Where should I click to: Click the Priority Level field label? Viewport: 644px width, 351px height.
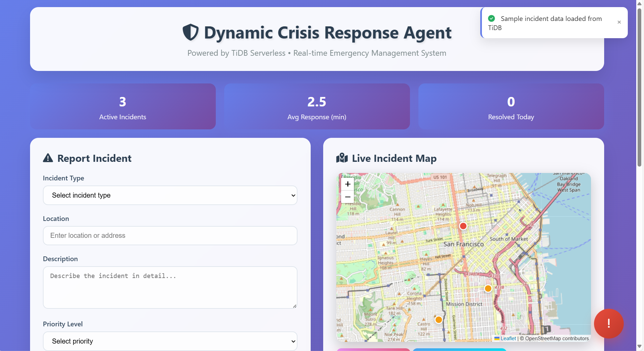pyautogui.click(x=62, y=324)
